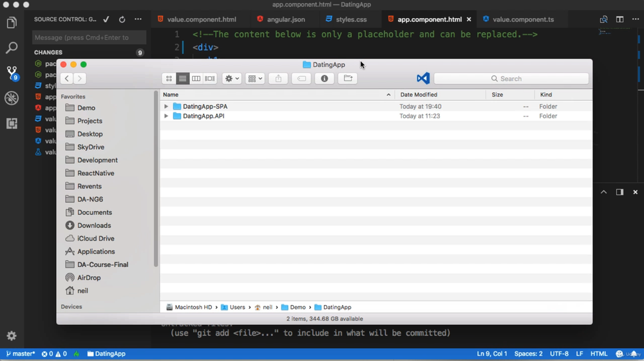Open DA-NG6 in Finder sidebar
644x361 pixels.
tap(90, 199)
